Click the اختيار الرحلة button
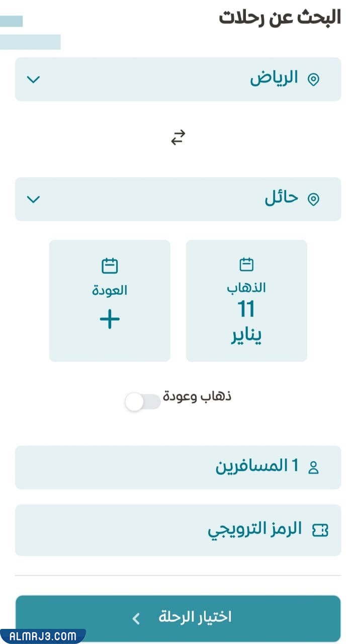The height and width of the screenshot is (644, 356). click(x=177, y=616)
